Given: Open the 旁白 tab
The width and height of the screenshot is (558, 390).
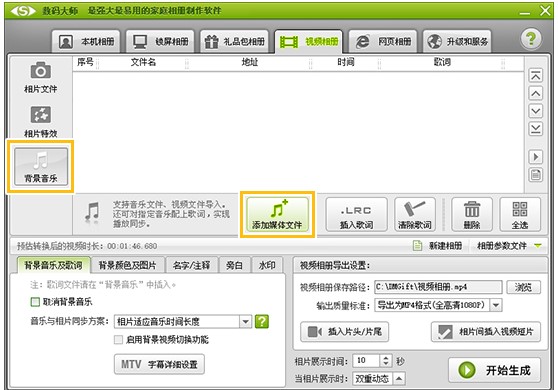Looking at the screenshot, I should [234, 265].
